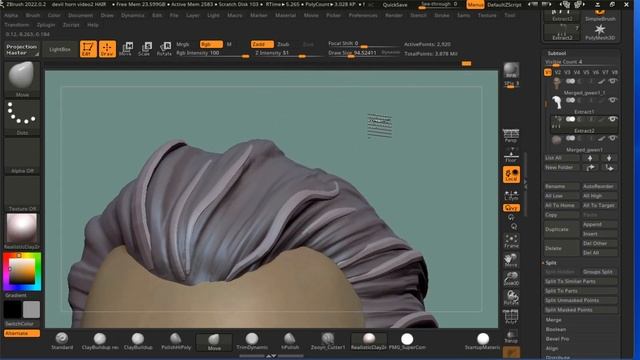Viewport: 640px width, 360px height.
Task: Toggle visibility of Merged_gwen1_1 subtool
Action: tap(612, 81)
